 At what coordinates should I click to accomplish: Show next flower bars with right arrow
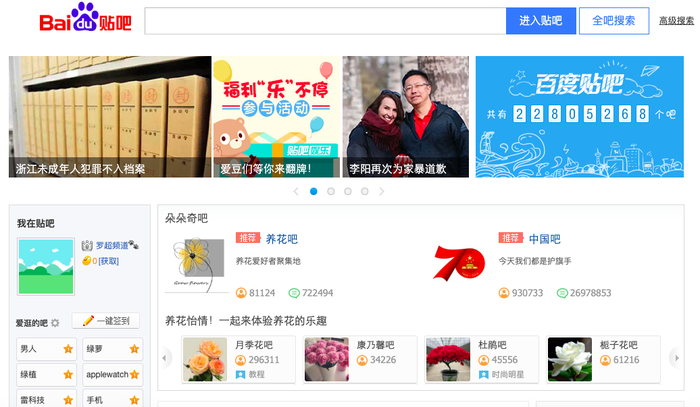[677, 358]
